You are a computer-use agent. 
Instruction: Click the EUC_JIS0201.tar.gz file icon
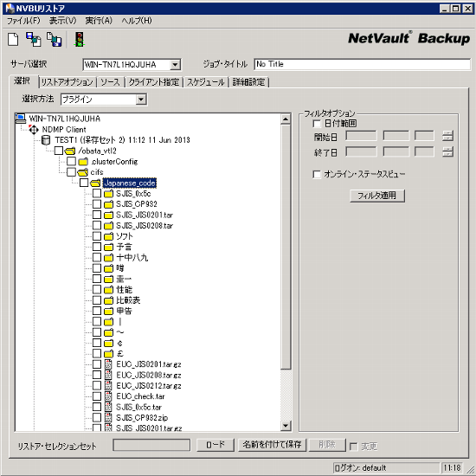click(108, 364)
